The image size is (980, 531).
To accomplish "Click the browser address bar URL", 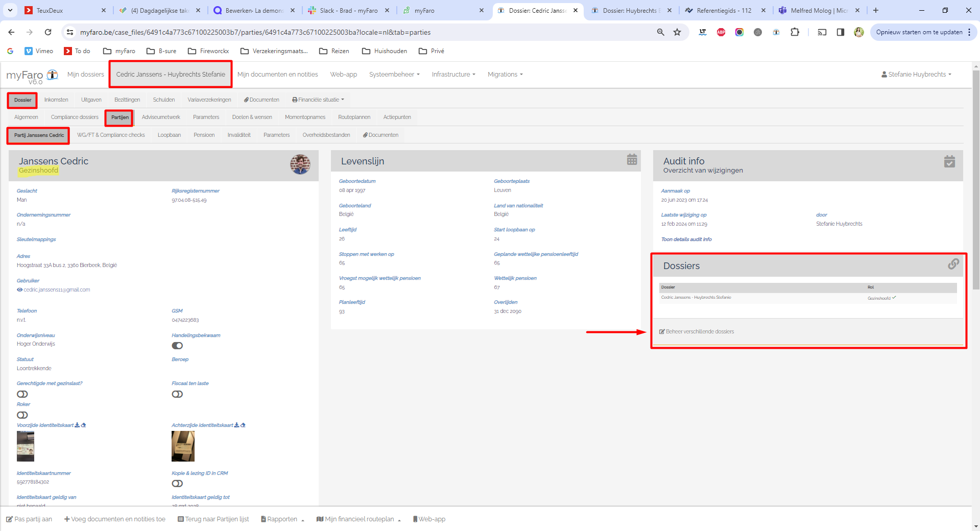I will (255, 32).
